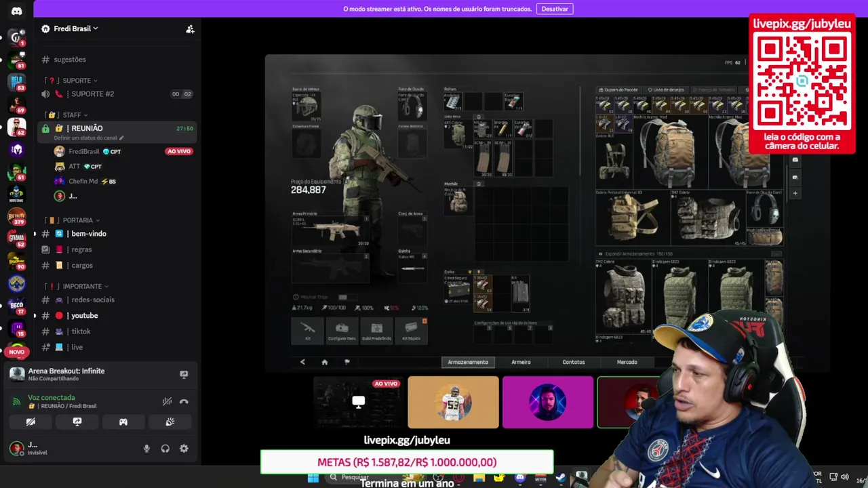Open Cupom do Pacote tab in storage
This screenshot has width=868, height=488.
tap(618, 89)
